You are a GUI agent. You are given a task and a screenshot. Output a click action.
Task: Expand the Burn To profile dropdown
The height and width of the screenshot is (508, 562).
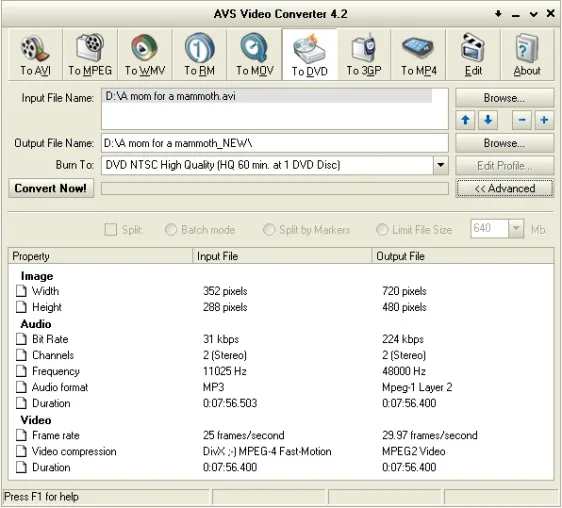[x=440, y=165]
